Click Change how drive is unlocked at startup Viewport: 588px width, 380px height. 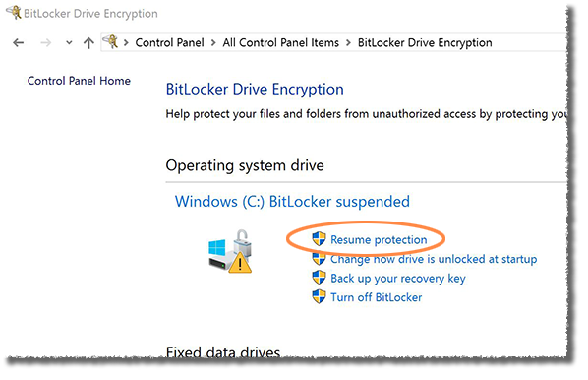tap(434, 259)
